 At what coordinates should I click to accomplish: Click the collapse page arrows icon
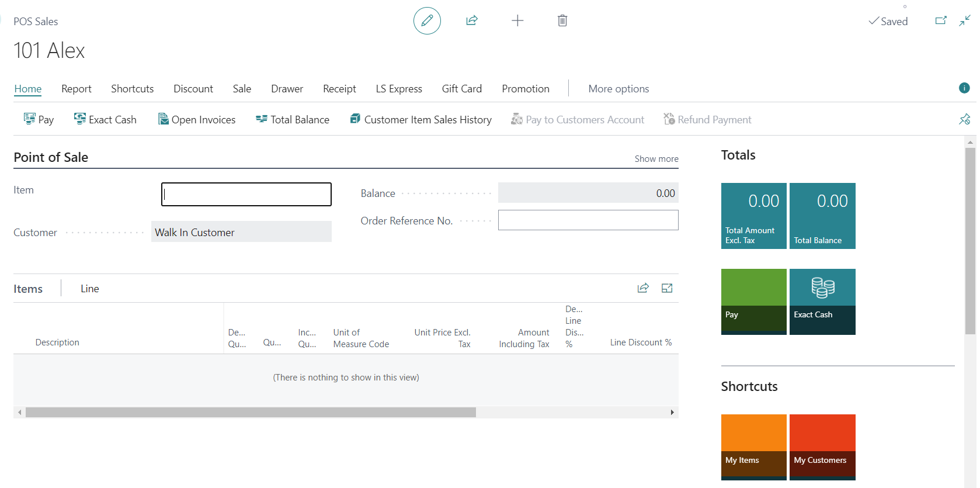965,21
